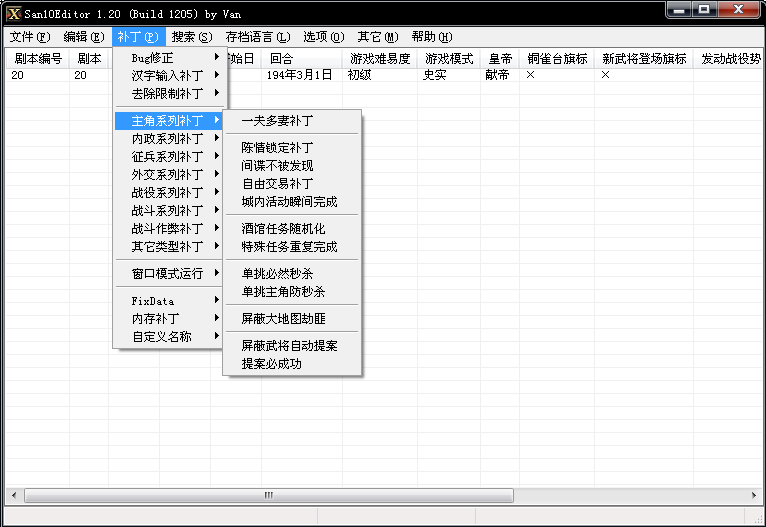Choose 单挑必然秒杀 patch item
Screen dimensions: 766x527
(277, 274)
